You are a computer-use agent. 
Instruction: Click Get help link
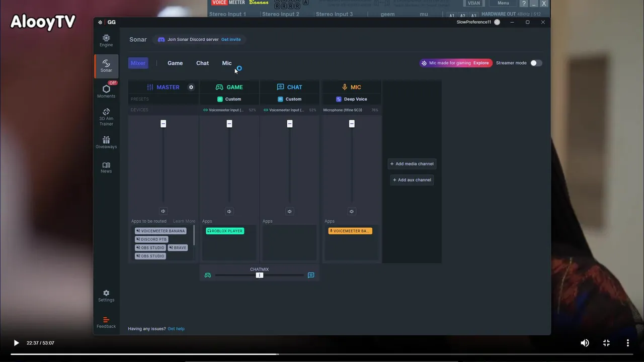point(176,329)
